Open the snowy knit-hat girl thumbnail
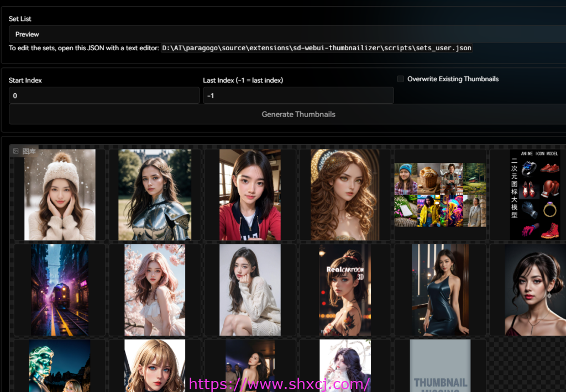This screenshot has height=392, width=566. pos(59,194)
